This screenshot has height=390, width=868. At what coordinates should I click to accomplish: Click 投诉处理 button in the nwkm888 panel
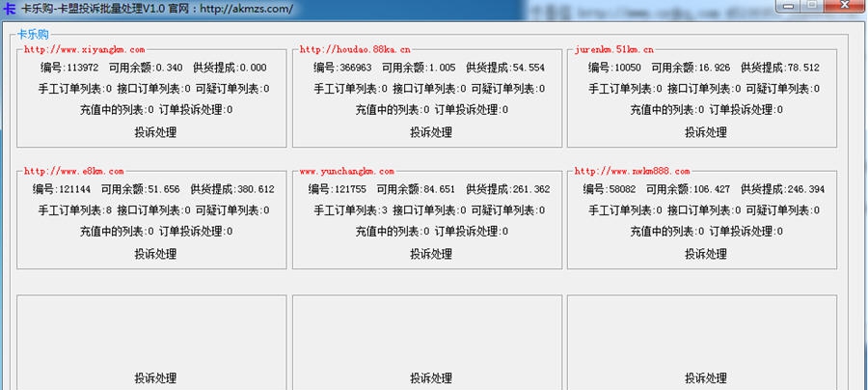click(706, 254)
